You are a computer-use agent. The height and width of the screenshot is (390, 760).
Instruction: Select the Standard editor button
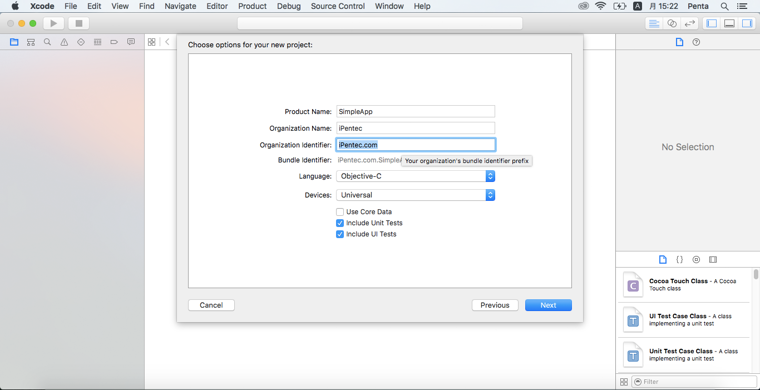coord(654,23)
